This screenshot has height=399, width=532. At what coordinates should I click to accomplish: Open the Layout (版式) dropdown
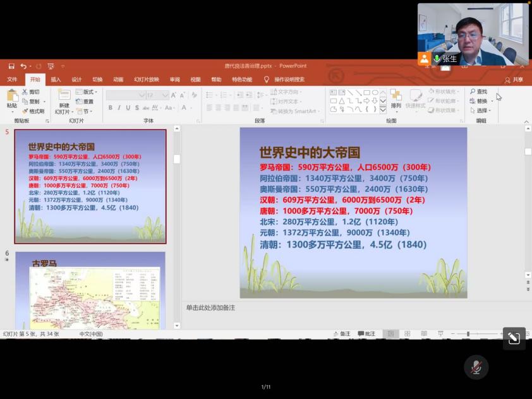coord(87,92)
